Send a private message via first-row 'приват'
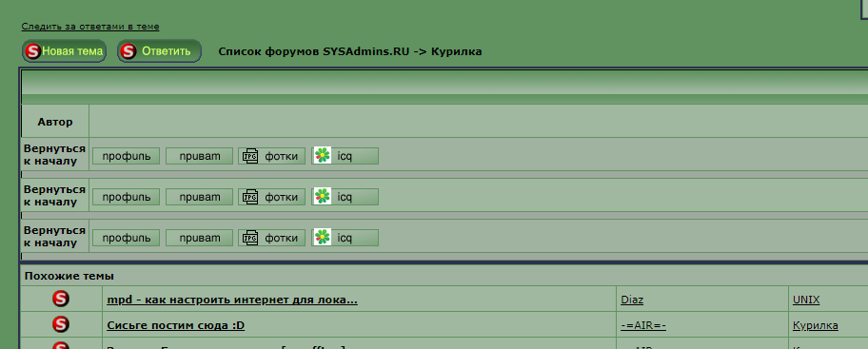 click(199, 156)
